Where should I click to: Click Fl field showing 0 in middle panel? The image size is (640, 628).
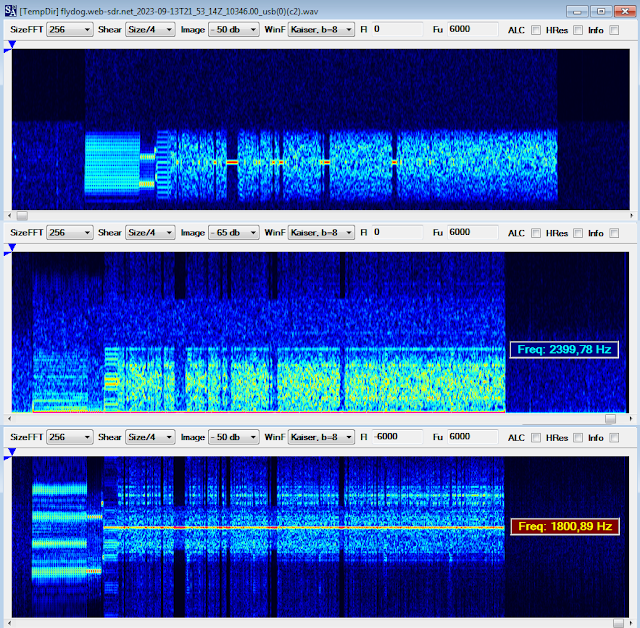coord(397,232)
